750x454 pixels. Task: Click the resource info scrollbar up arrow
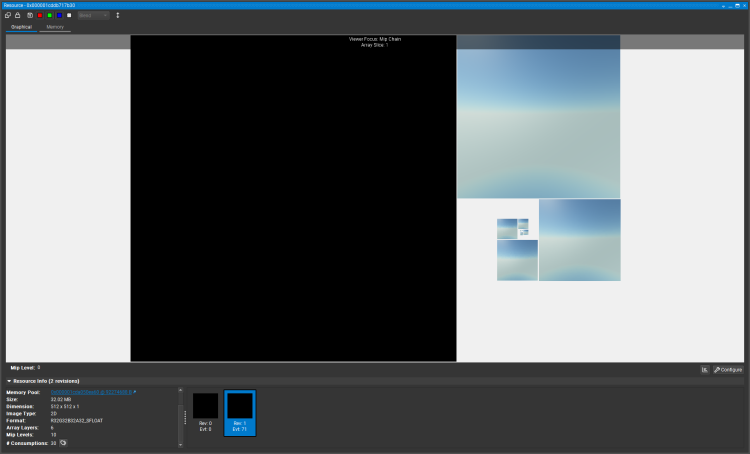[x=180, y=390]
